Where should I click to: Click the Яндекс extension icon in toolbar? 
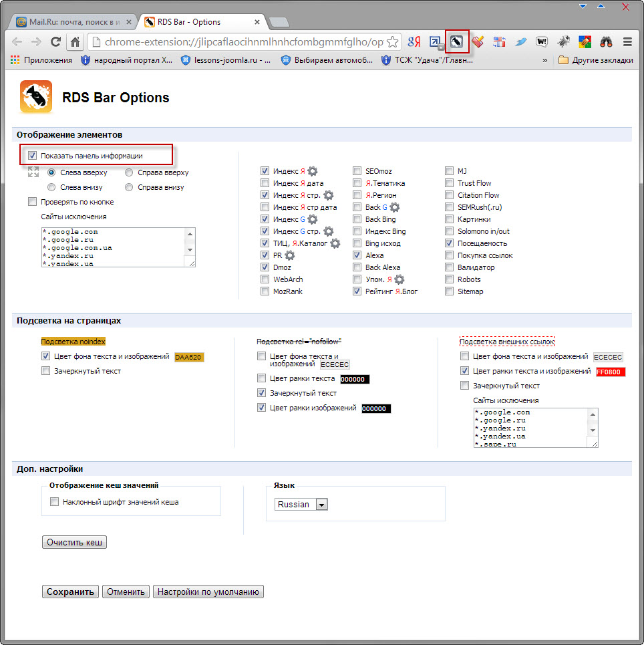point(414,41)
